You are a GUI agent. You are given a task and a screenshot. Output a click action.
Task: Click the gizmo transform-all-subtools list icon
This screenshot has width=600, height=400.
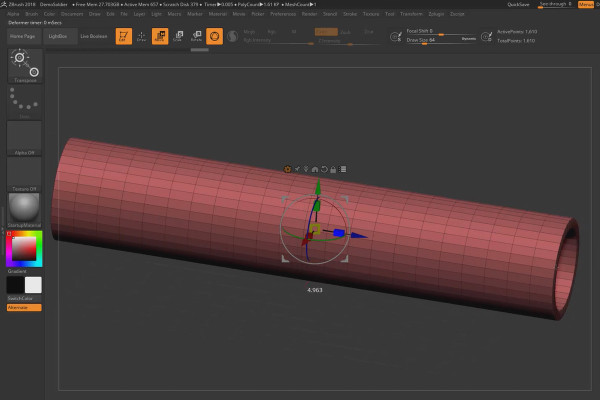coord(343,169)
